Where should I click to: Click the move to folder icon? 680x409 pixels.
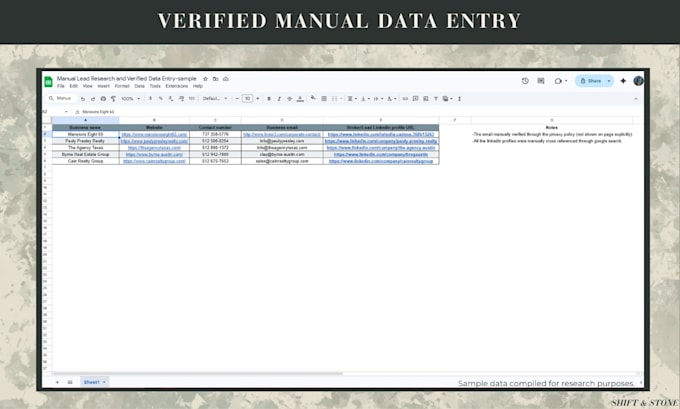point(215,79)
